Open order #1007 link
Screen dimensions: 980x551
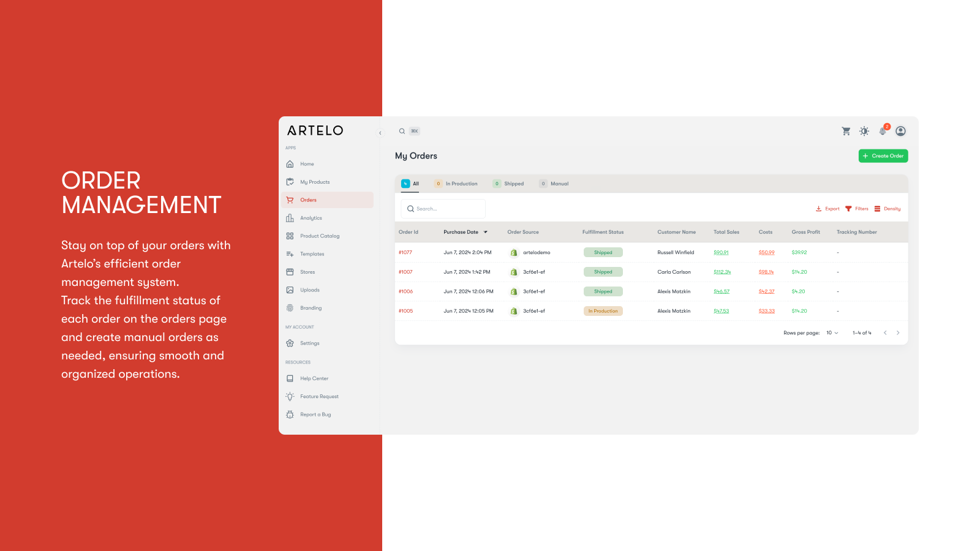(405, 272)
